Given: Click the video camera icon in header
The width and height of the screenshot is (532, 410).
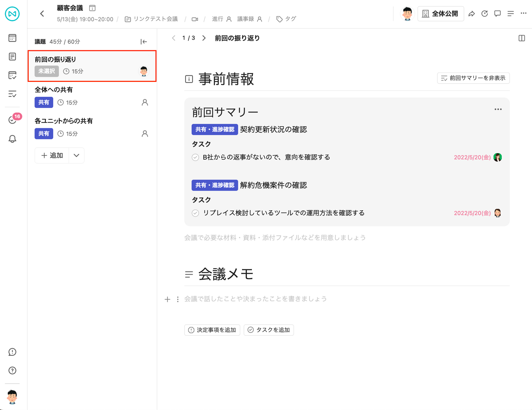Looking at the screenshot, I should point(195,19).
